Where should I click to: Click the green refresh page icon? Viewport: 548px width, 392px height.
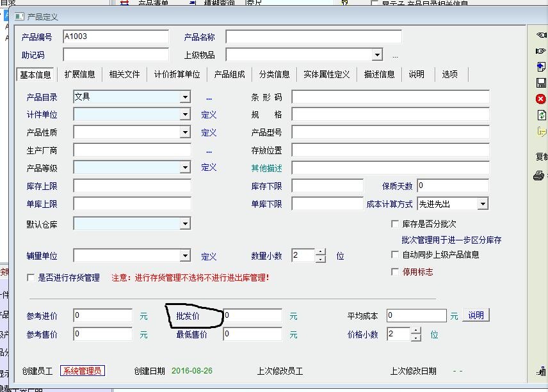541,115
